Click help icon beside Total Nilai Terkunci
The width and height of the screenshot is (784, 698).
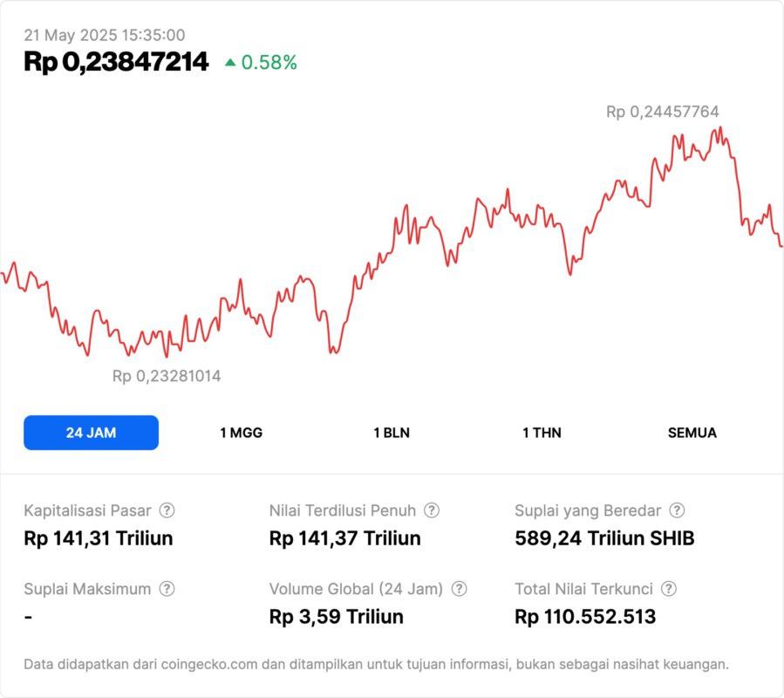[670, 589]
